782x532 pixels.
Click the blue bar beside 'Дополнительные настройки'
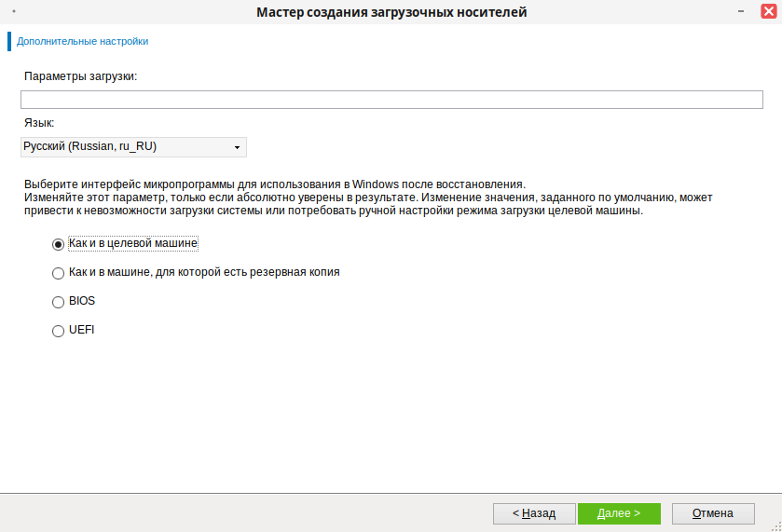click(x=9, y=41)
